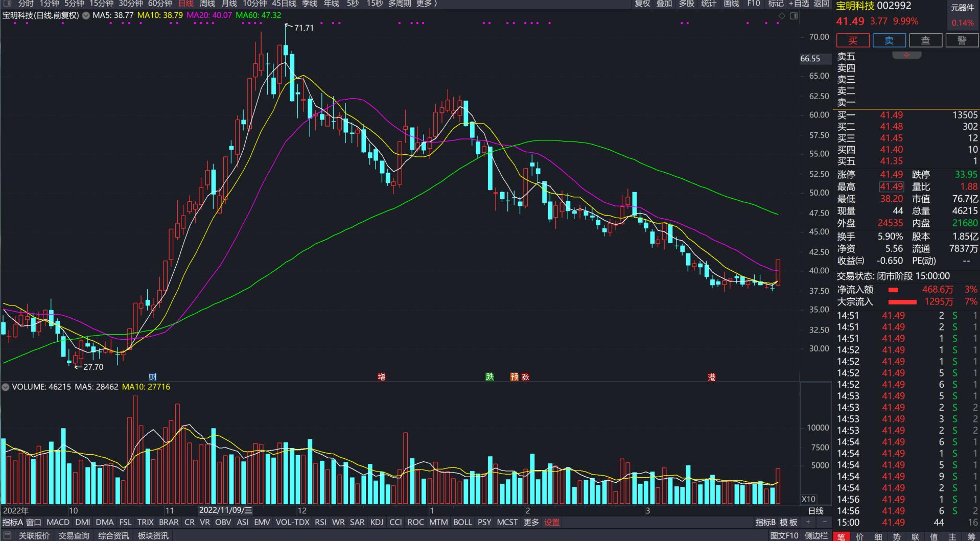This screenshot has height=541, width=980.
Task: Expand the 更多 period options at top
Action: point(425,4)
